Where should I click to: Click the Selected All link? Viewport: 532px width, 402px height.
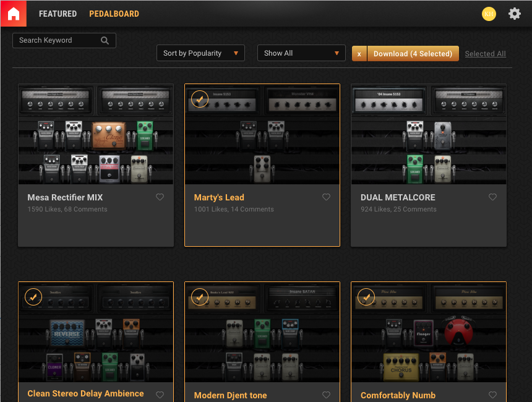pyautogui.click(x=485, y=54)
